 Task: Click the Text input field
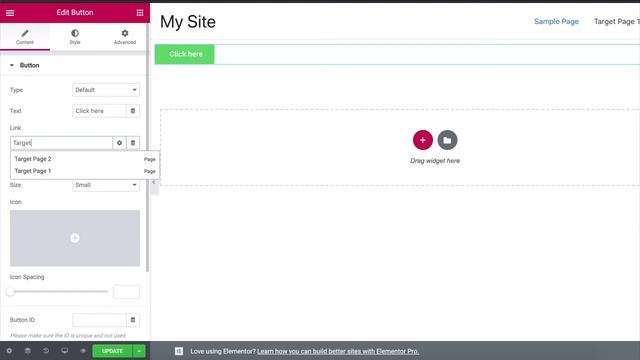point(99,111)
